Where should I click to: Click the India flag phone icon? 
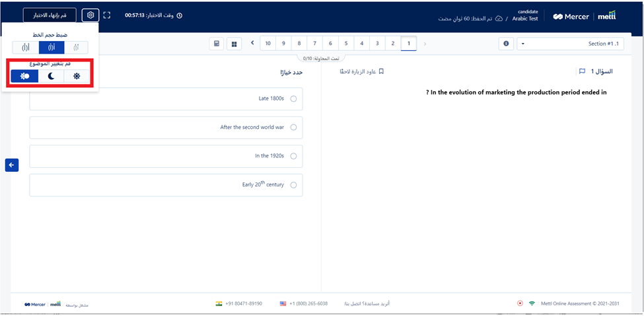219,303
